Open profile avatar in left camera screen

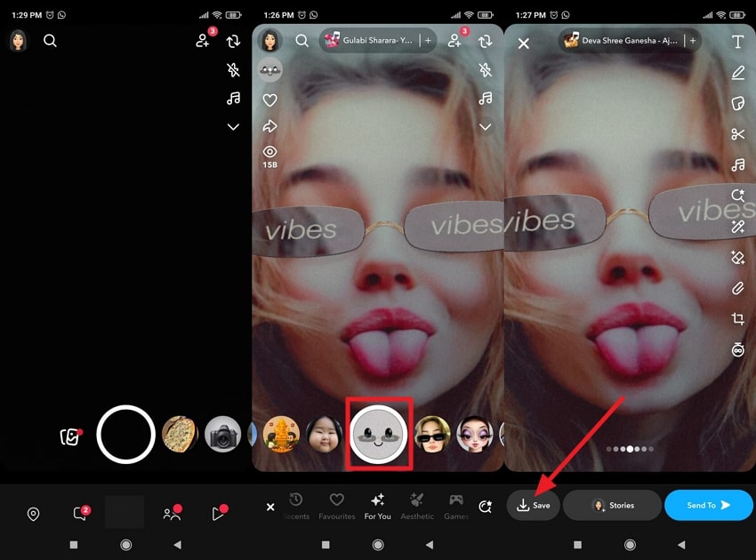click(19, 41)
